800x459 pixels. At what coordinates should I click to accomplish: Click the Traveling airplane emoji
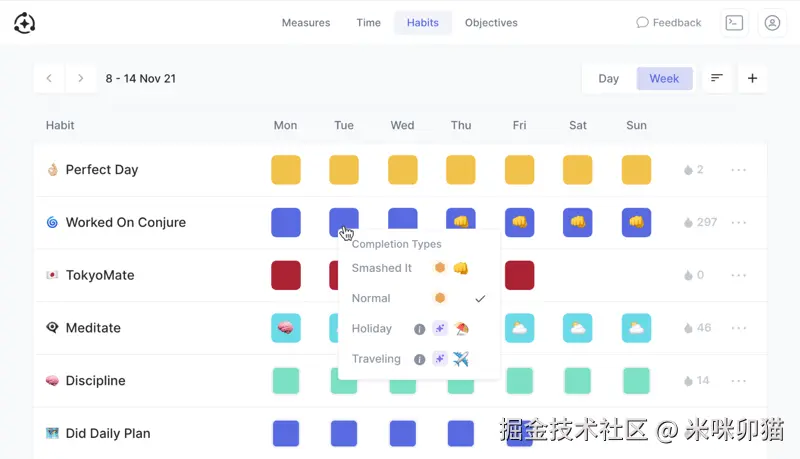pos(461,359)
